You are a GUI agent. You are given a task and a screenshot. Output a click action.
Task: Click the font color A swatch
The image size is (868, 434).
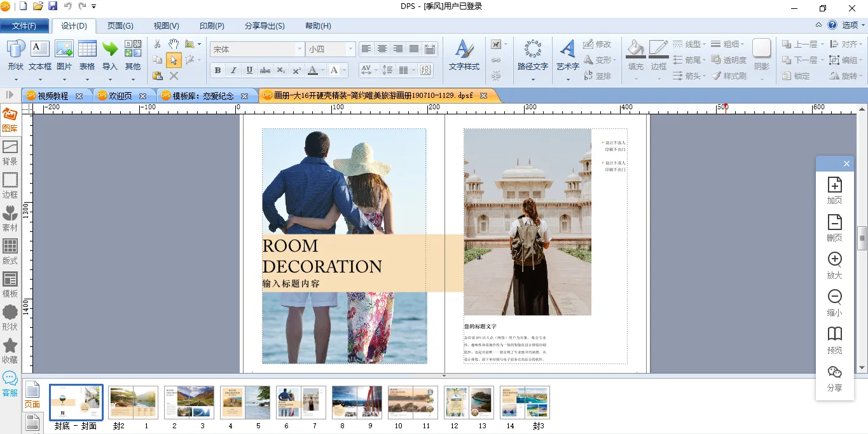point(312,70)
